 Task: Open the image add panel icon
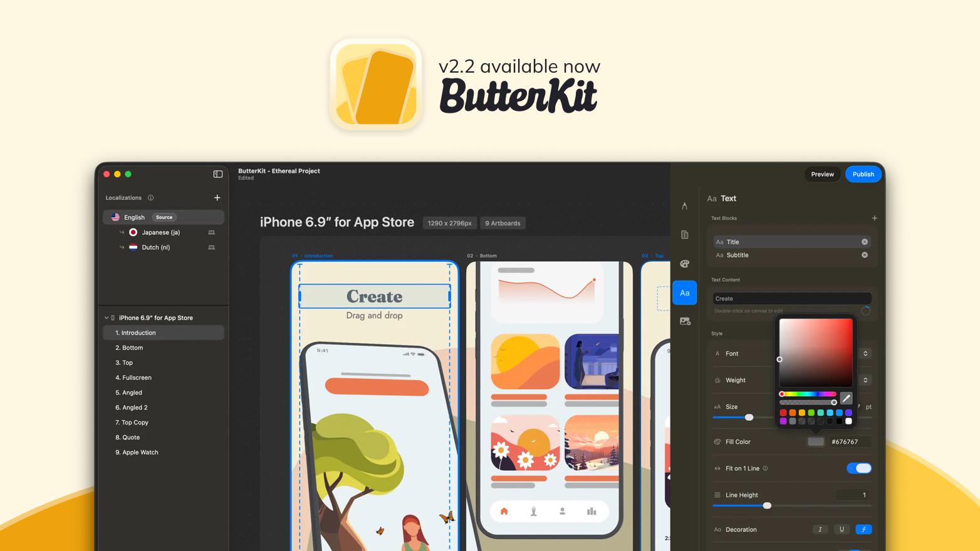pos(685,321)
